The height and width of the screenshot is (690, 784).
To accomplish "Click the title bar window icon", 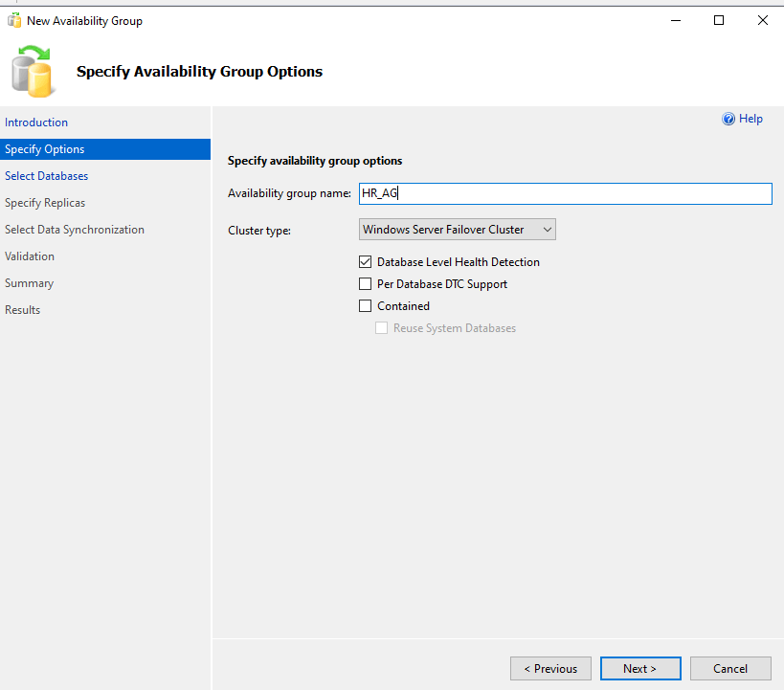I will pyautogui.click(x=14, y=20).
